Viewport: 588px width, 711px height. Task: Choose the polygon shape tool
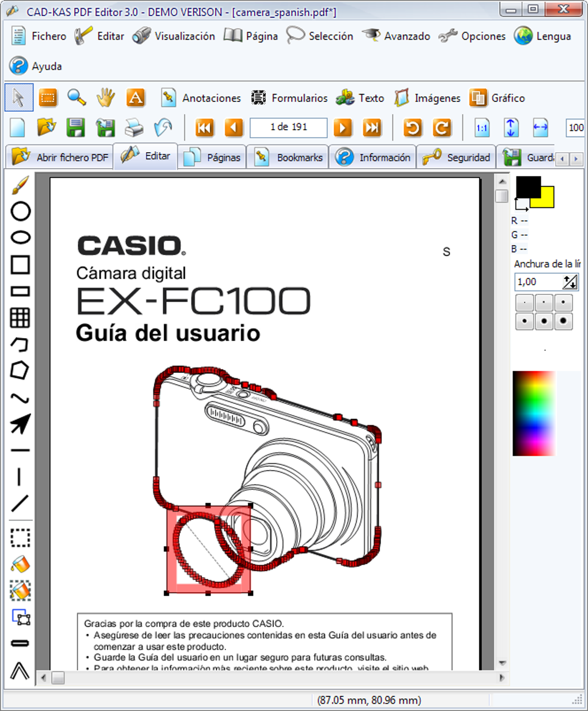click(x=20, y=370)
